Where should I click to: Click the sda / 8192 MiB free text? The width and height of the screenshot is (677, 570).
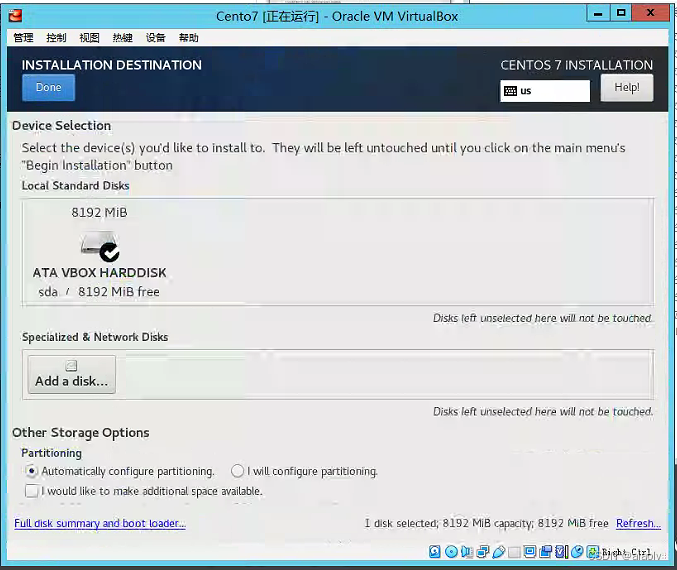point(99,292)
